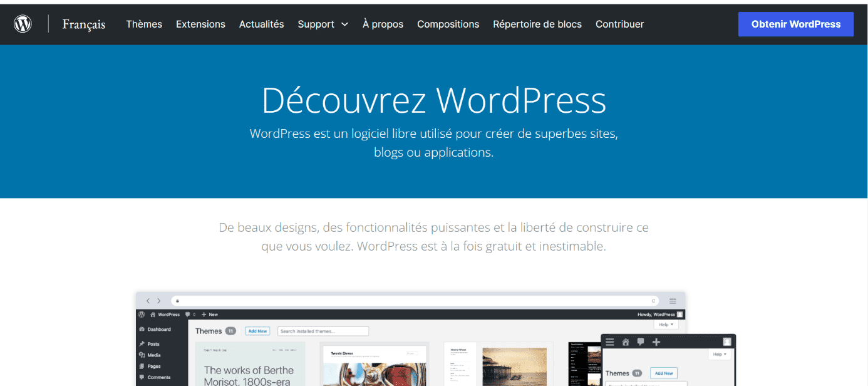The width and height of the screenshot is (868, 391).
Task: Click WordPress logo in mockup admin bar
Action: (x=142, y=314)
